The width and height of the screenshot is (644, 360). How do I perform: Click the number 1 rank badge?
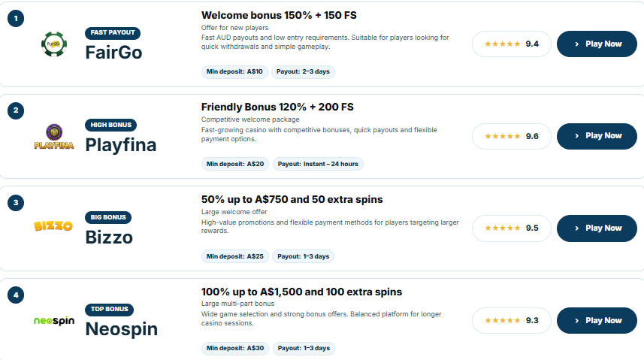coord(16,19)
